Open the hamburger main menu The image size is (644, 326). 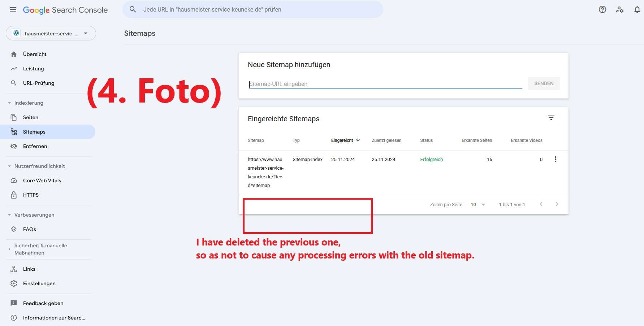pyautogui.click(x=13, y=10)
